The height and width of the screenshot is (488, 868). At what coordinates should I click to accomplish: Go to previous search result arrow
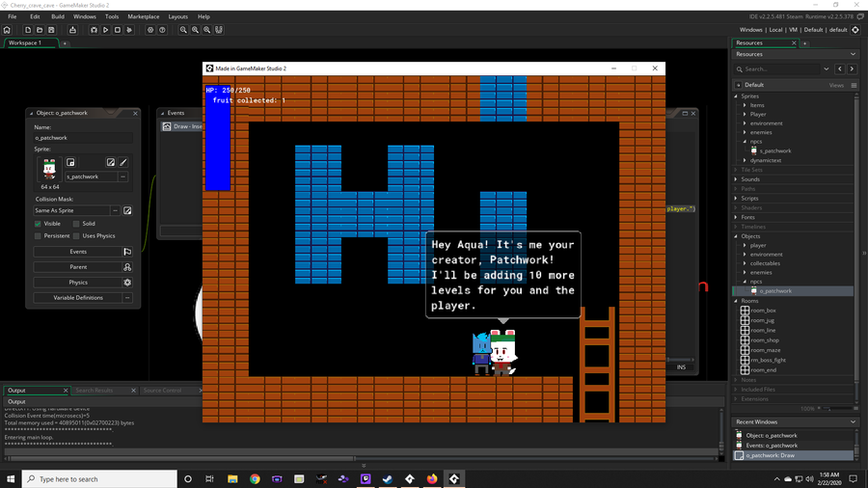tap(840, 69)
